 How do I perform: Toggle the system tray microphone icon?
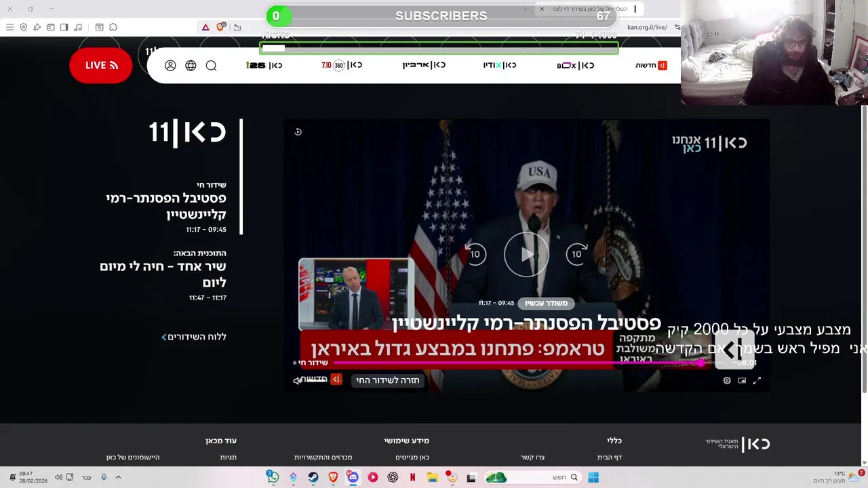click(104, 477)
